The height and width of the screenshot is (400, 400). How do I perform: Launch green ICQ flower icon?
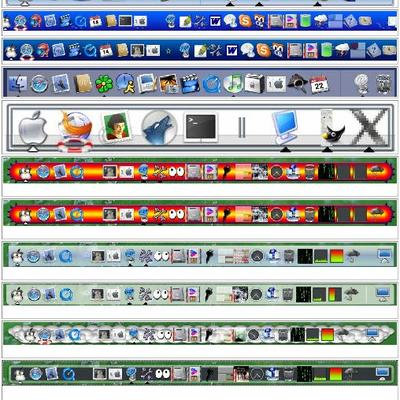104,83
